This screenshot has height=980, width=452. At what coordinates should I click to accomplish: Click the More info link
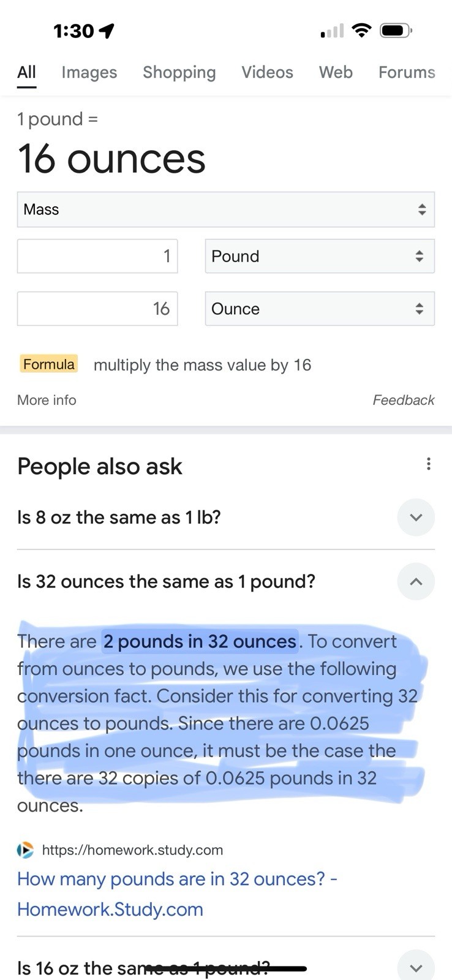(47, 400)
